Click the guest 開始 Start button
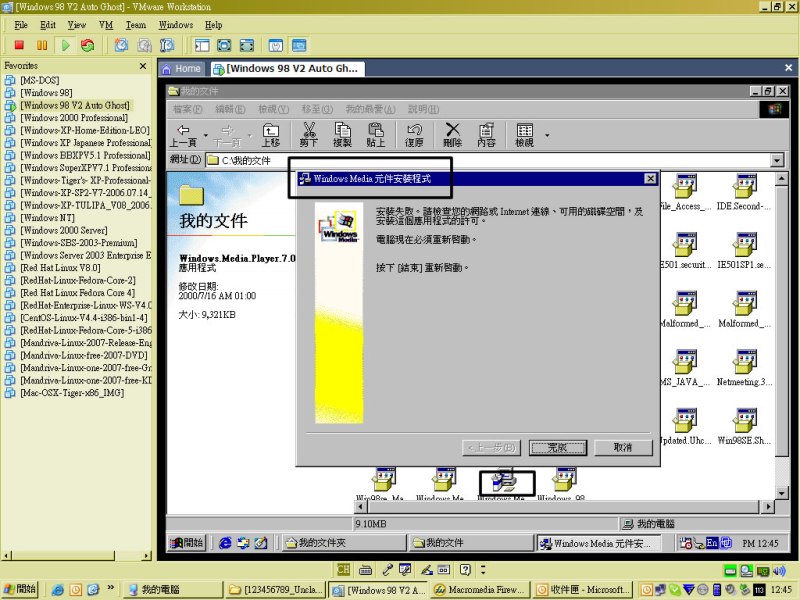 pos(187,543)
